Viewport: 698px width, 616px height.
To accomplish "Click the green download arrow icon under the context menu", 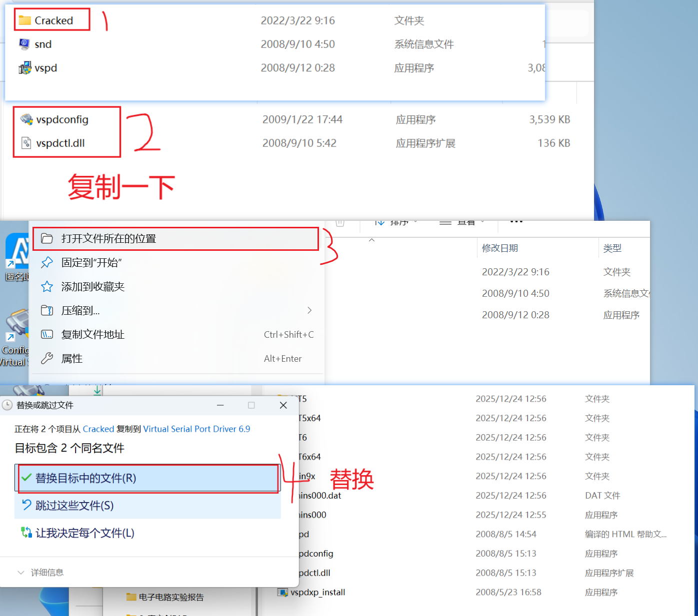I will coord(97,390).
